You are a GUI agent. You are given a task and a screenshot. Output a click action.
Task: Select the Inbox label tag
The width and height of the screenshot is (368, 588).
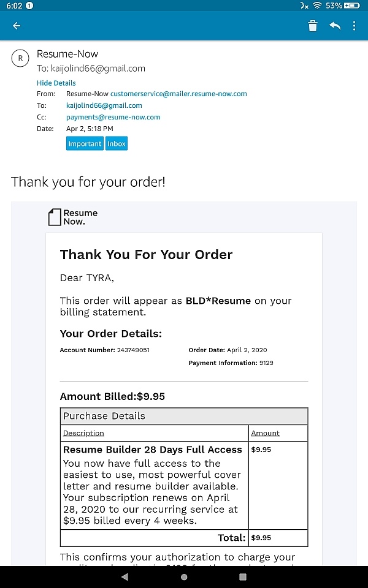(117, 143)
